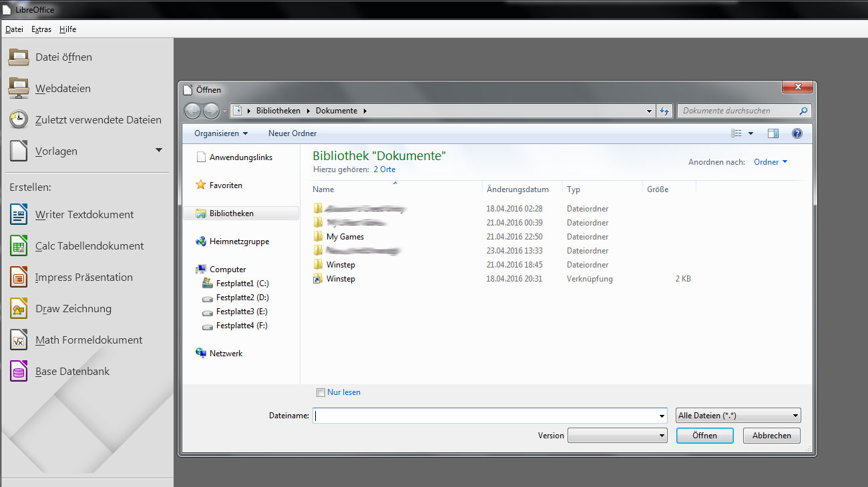Select the Winstep folder dated 21.04.2016 18:45
Viewport: 868px width, 487px height.
tap(341, 265)
